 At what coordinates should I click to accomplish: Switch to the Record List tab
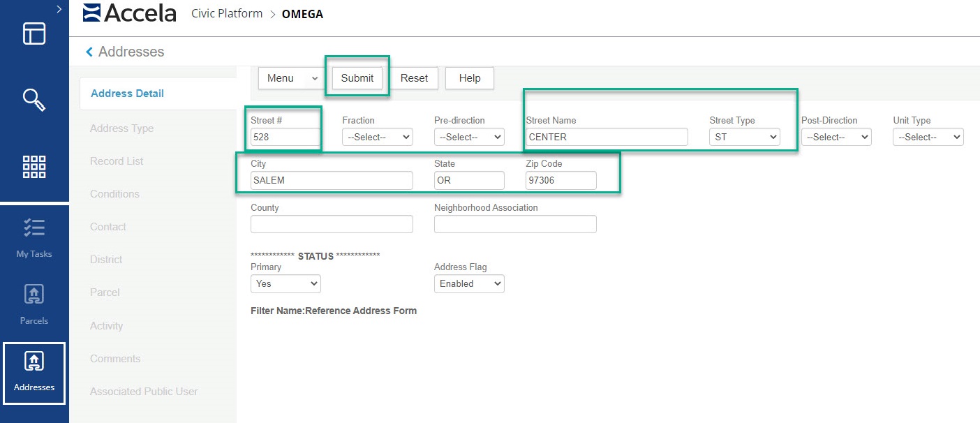[x=117, y=161]
